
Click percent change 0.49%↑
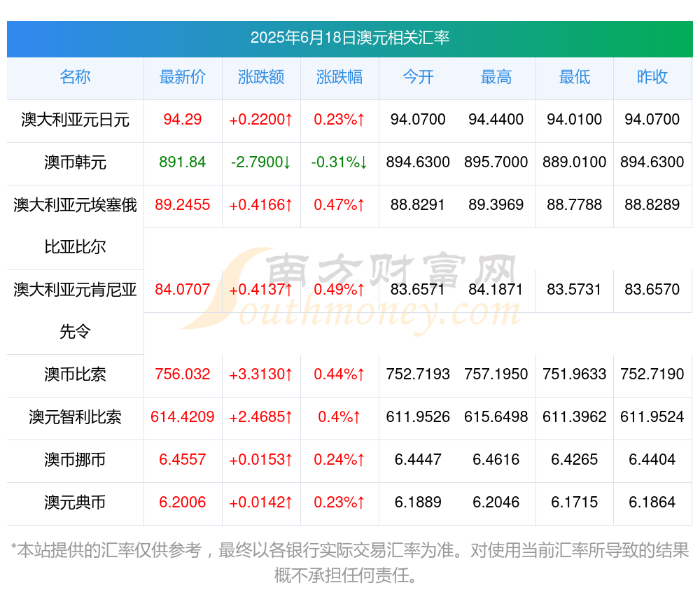point(339,290)
